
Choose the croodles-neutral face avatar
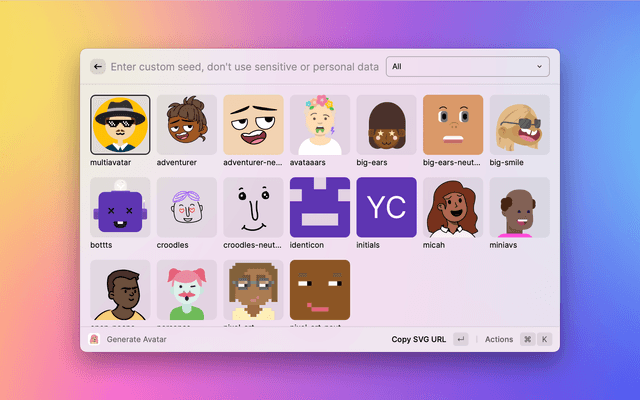pyautogui.click(x=253, y=208)
